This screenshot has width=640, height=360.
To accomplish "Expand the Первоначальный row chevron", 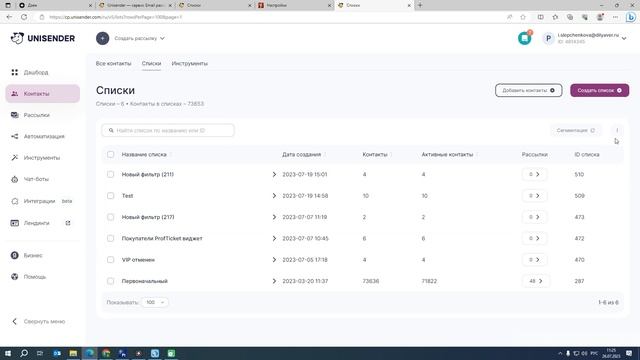I will 274,281.
